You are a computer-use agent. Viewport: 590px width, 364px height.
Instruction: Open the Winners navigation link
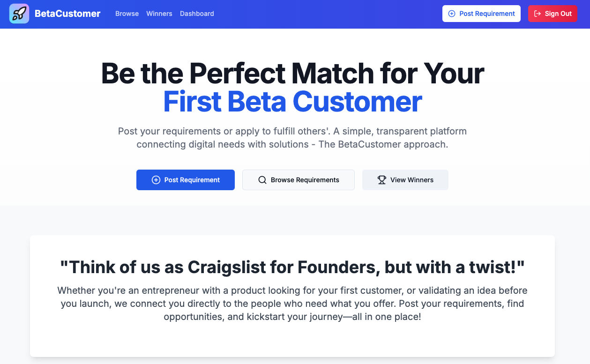tap(159, 14)
